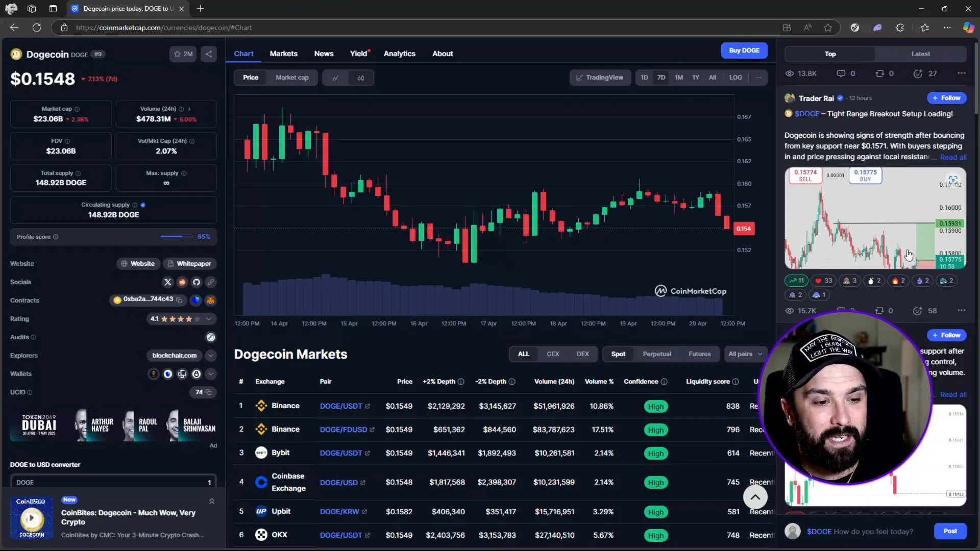
Task: Open the chart more options ellipsis
Action: [x=759, y=78]
